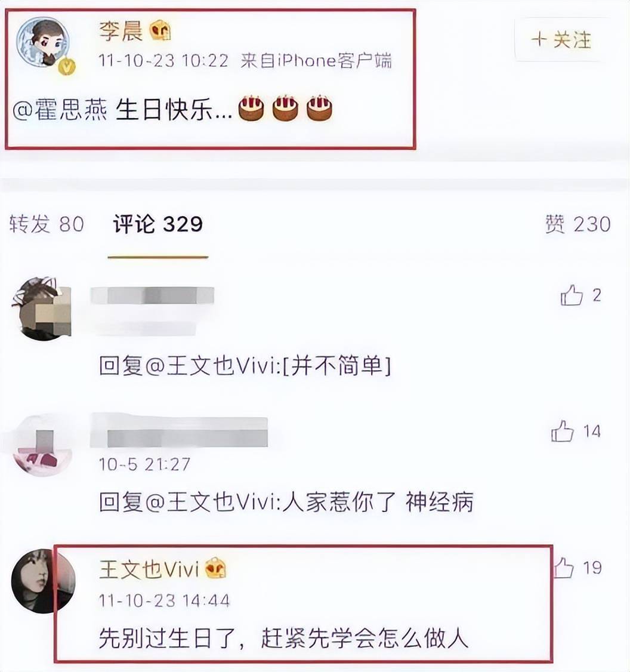Open 李晨's profile avatar

[x=43, y=42]
